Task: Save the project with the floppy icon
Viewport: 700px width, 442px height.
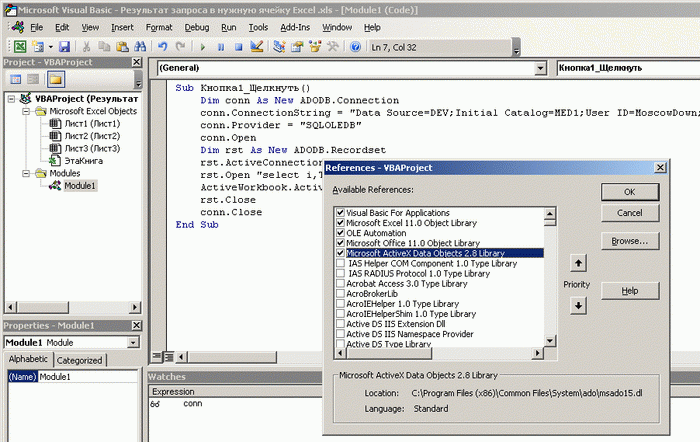Action: click(x=64, y=47)
